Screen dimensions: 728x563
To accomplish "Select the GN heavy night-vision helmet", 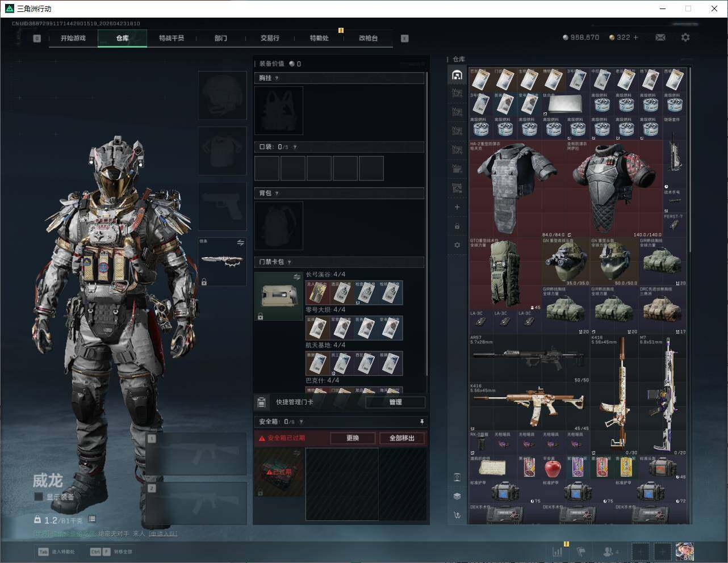I will (565, 262).
